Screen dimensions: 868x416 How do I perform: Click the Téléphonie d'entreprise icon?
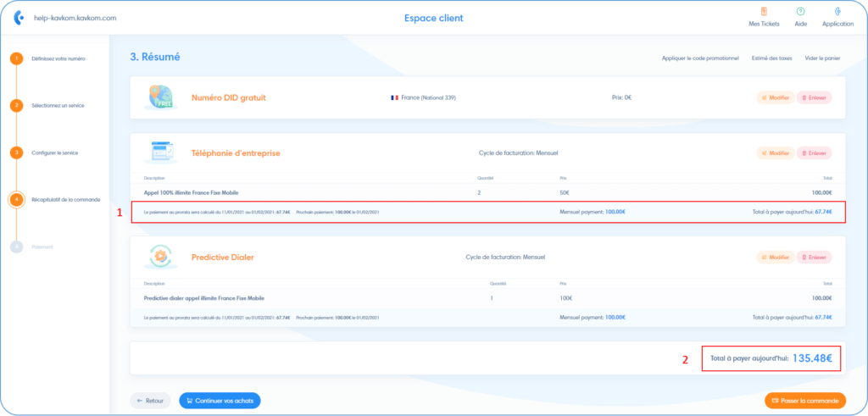(161, 153)
